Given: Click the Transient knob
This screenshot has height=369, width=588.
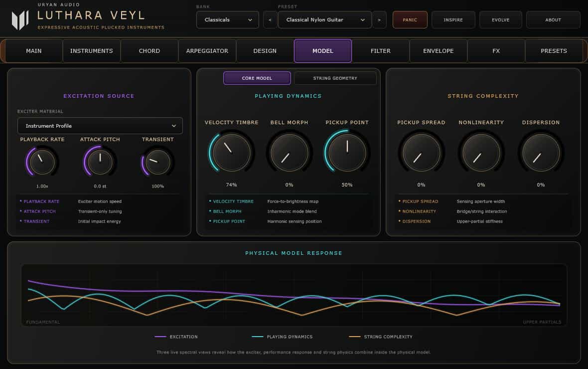Looking at the screenshot, I should pos(158,162).
